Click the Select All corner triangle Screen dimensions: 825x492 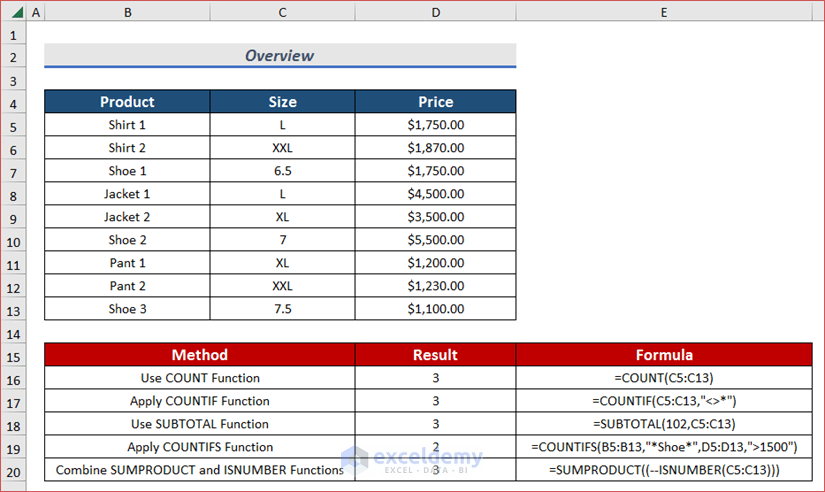(16, 12)
